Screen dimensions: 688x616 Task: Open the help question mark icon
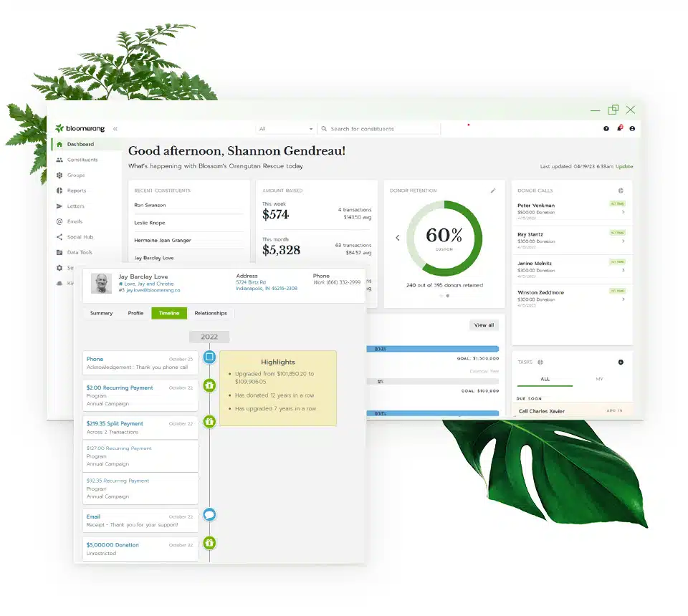(x=606, y=128)
